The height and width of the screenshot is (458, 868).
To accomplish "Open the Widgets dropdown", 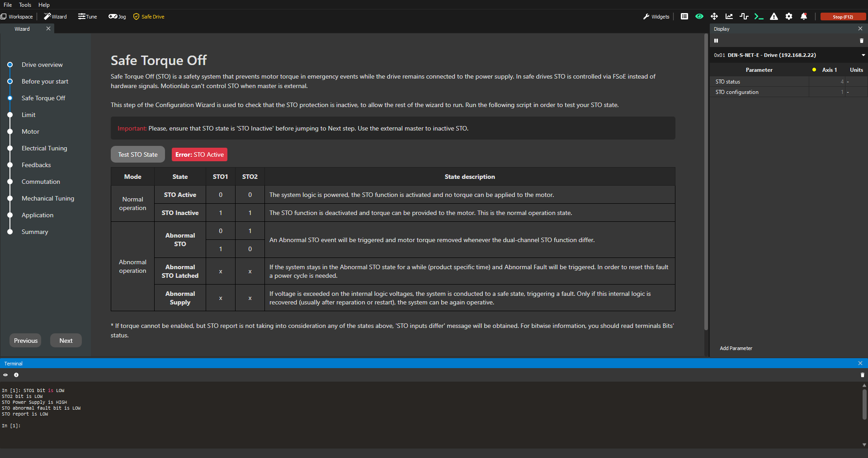I will coord(656,17).
